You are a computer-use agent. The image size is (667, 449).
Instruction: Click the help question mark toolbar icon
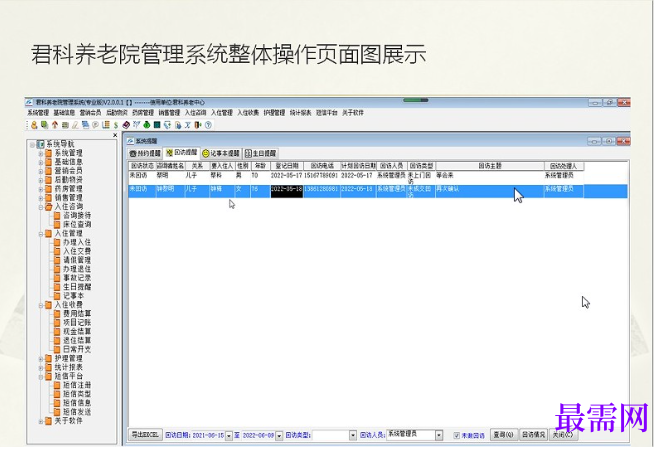pos(208,125)
